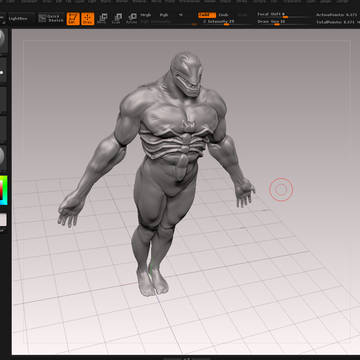Enable the Mrgb paint mode
The image size is (360, 360).
tap(146, 15)
